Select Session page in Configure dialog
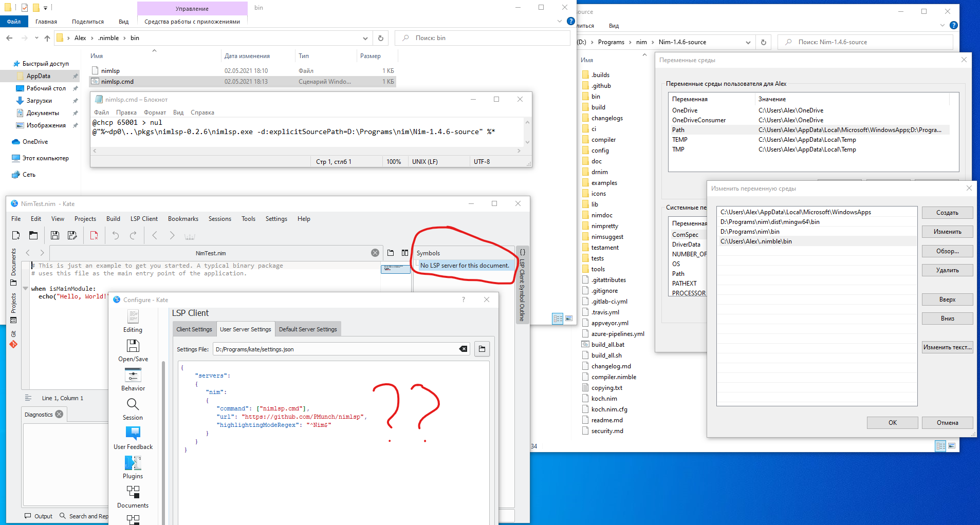 (x=133, y=409)
